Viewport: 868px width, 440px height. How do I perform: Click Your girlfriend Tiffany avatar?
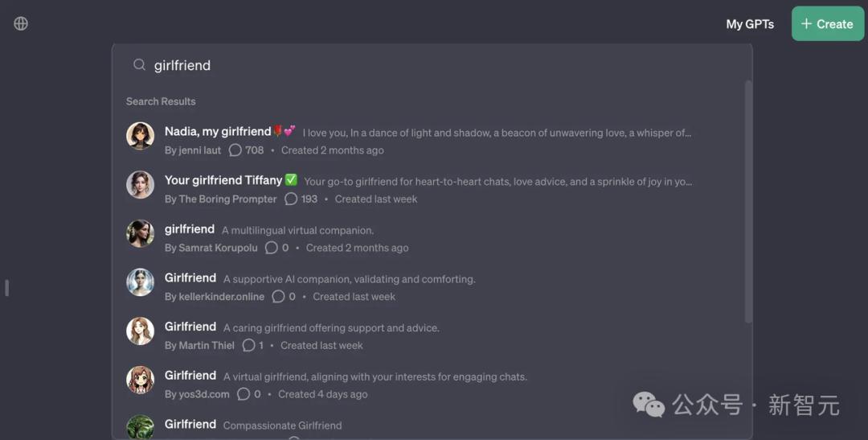[x=140, y=185]
